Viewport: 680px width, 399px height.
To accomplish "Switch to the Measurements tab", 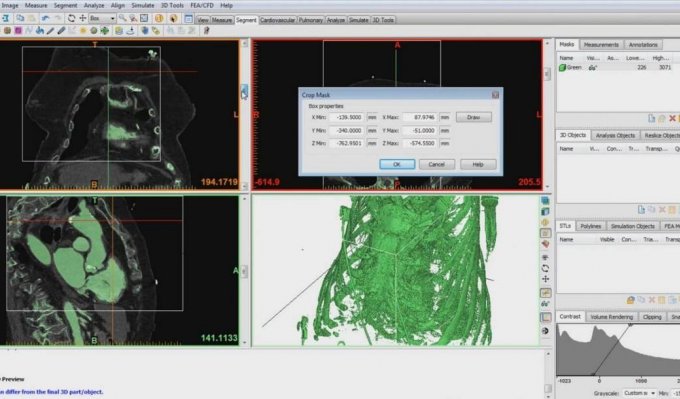I will click(601, 45).
